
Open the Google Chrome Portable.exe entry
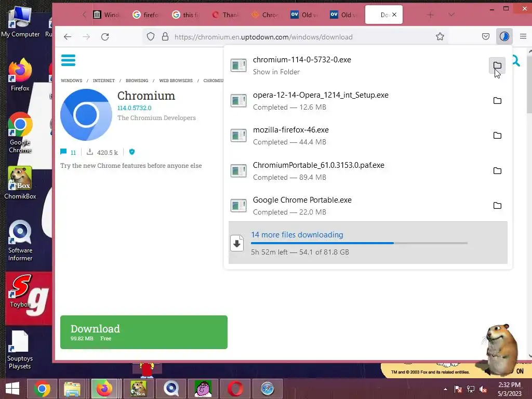tap(356, 206)
